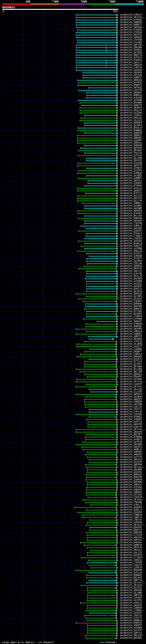
Task: Select hit label UniRef100_B9IFK1
Action: point(131,35)
